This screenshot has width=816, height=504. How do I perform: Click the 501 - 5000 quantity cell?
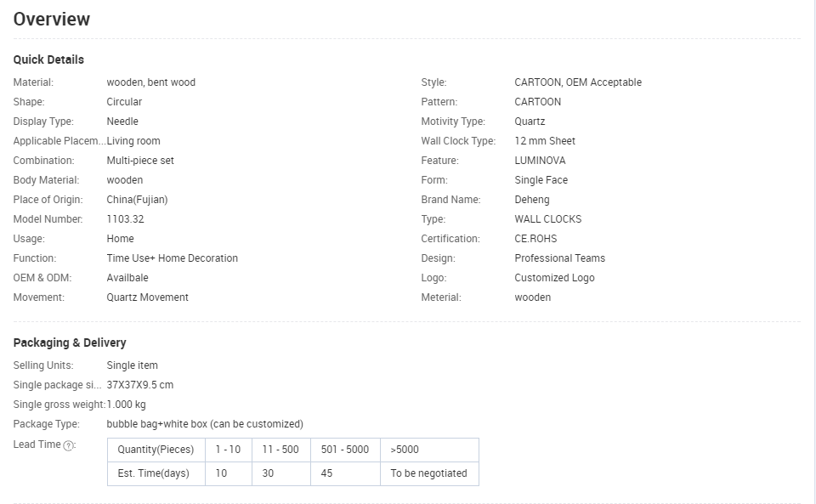point(345,450)
